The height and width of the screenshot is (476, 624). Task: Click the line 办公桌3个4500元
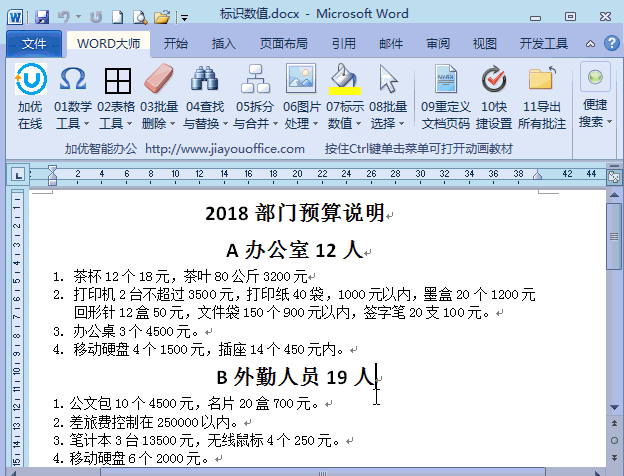tap(136, 331)
